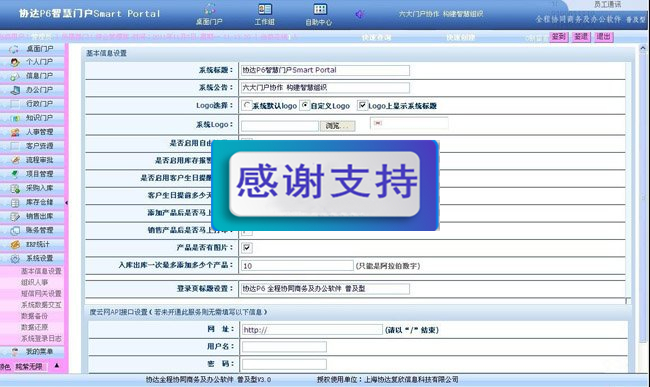Open 账务管理 icon in the sidebar
The height and width of the screenshot is (387, 650).
[15, 230]
